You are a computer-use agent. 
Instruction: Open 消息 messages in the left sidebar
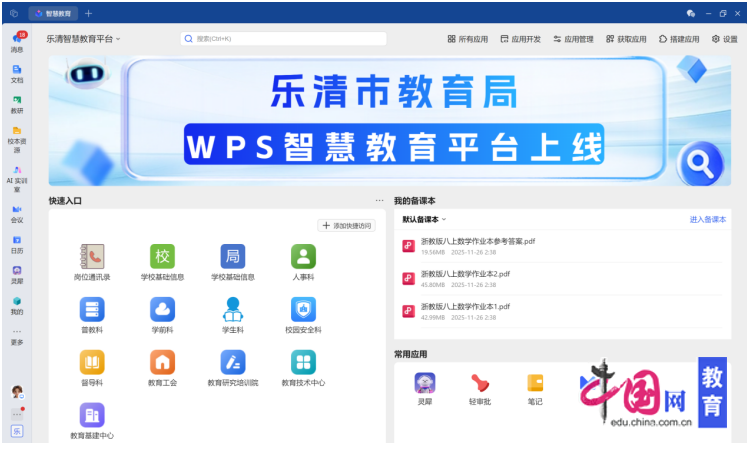click(17, 40)
